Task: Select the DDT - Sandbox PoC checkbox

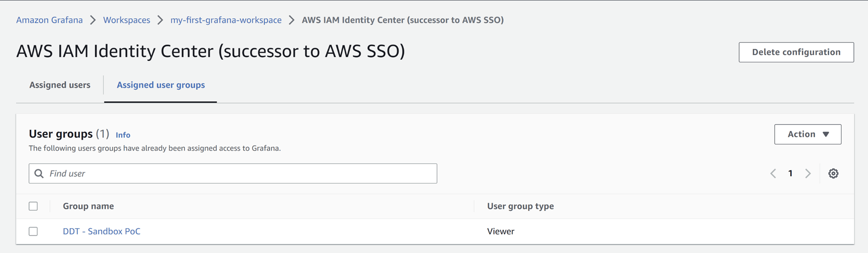Action: (x=33, y=231)
